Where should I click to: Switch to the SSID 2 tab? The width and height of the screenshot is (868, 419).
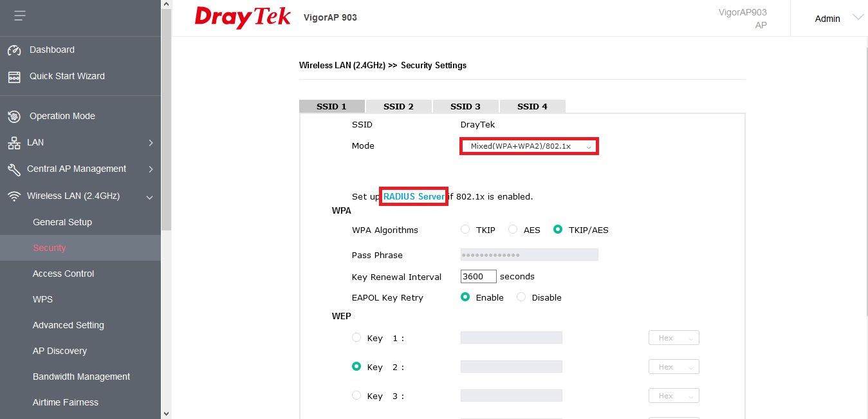click(x=398, y=107)
